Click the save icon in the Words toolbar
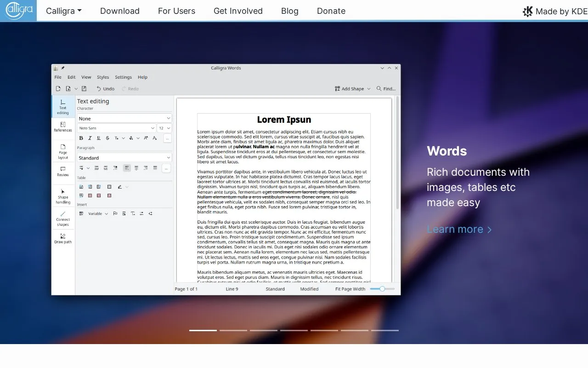Screen dimensions: 588x368 tap(84, 89)
